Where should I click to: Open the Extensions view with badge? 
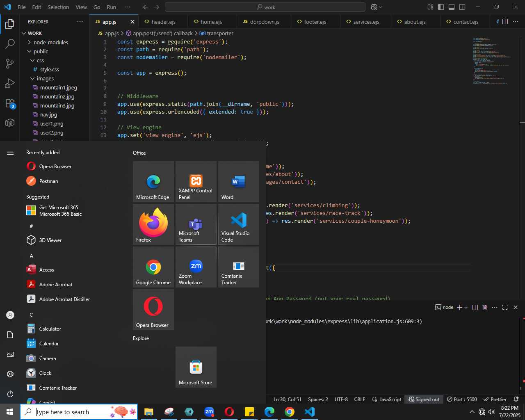click(x=10, y=103)
